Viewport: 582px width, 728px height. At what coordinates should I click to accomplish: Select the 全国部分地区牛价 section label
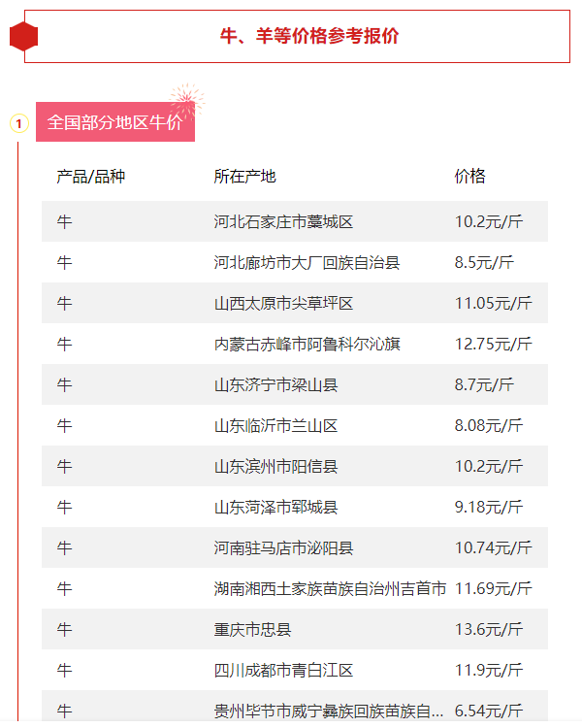coord(114,123)
